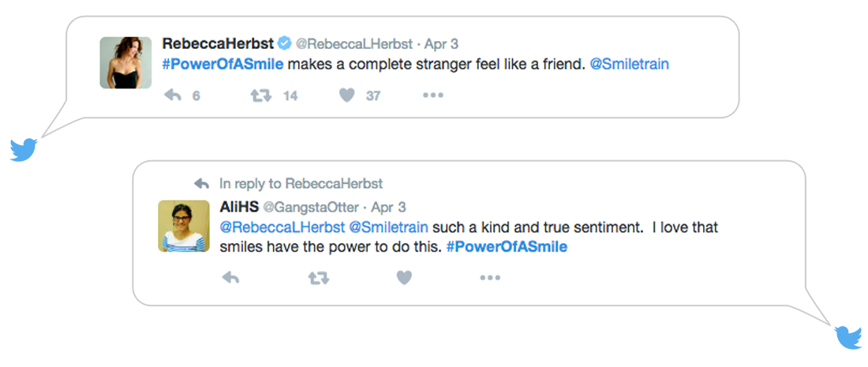This screenshot has height=367, width=868.
Task: Open the #PowerOfASmile hashtag in AliHS's reply
Action: coord(507,246)
